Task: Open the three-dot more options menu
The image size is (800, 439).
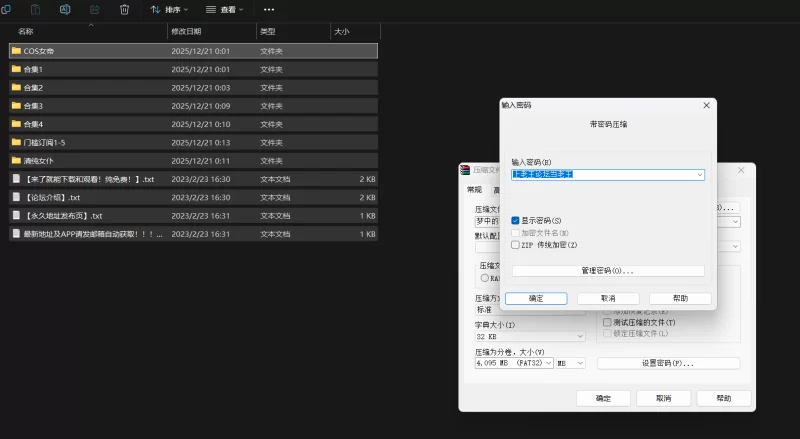Action: pyautogui.click(x=269, y=9)
